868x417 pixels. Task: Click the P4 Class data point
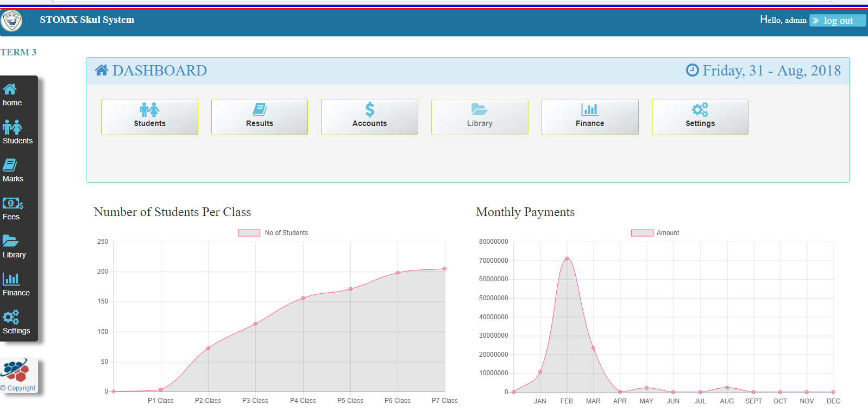[303, 298]
